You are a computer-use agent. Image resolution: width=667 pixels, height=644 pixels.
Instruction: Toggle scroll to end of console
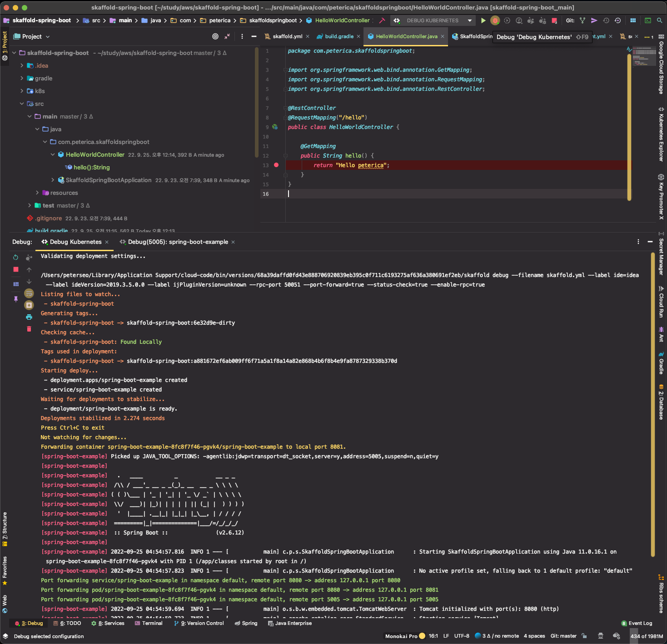(29, 305)
